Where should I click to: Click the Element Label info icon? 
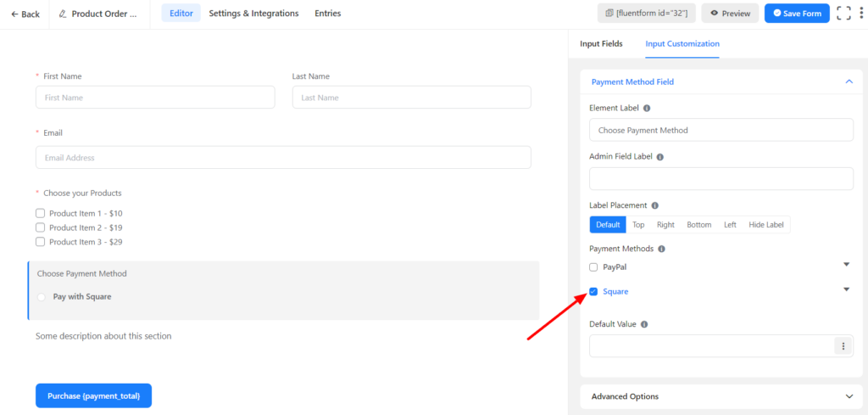(647, 108)
